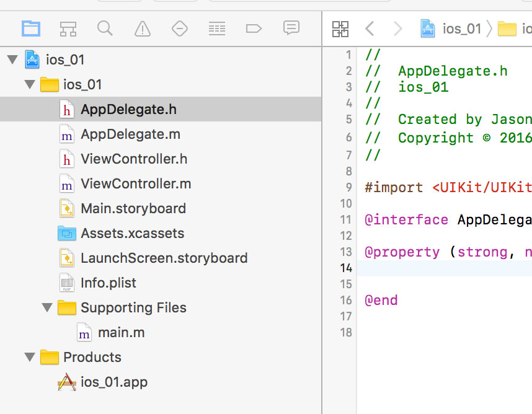Click the Assets.xcassets catalog icon
This screenshot has height=414, width=532.
[67, 233]
